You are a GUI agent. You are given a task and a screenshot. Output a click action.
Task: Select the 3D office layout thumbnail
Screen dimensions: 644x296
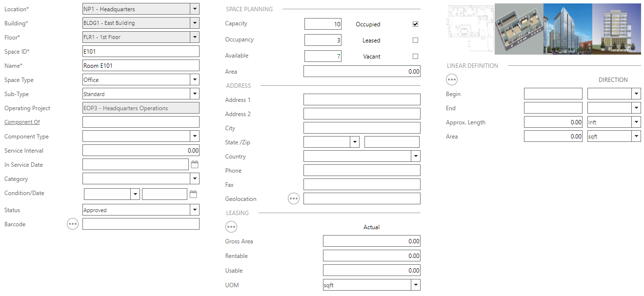tap(519, 29)
